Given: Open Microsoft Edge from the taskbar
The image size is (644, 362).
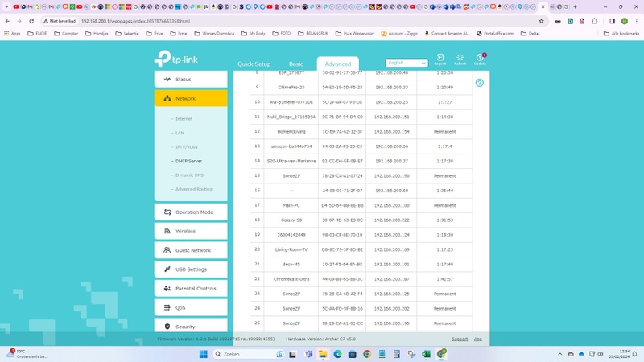Looking at the screenshot, I should (337, 354).
